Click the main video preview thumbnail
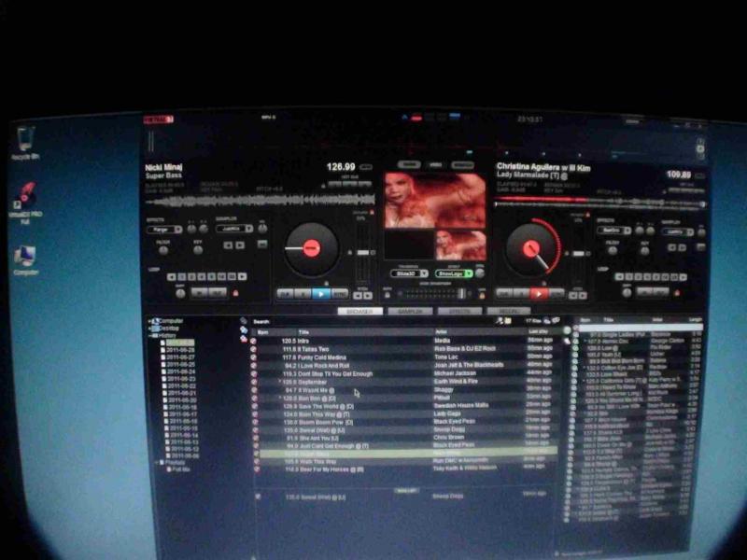Screen dimensions: 747x560 pos(435,200)
